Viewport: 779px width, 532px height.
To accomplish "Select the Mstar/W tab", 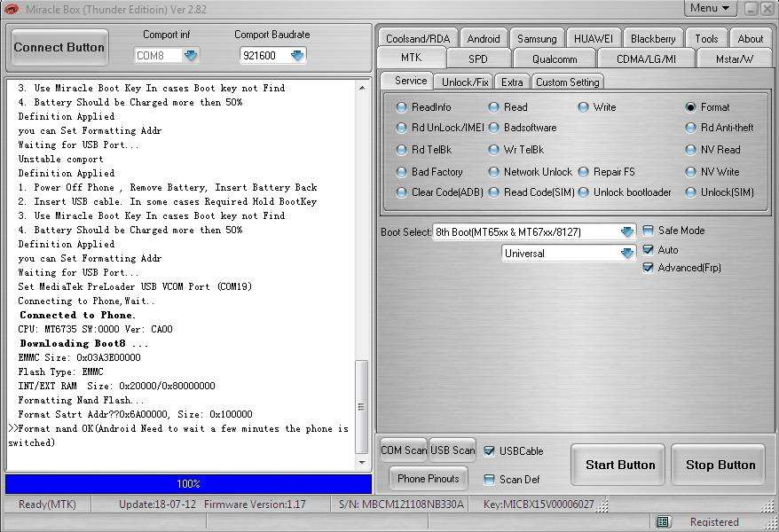I will pos(735,59).
